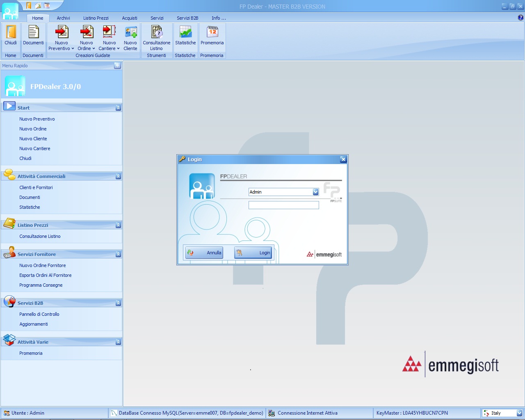Open the Documenti ribbon icon

33,32
